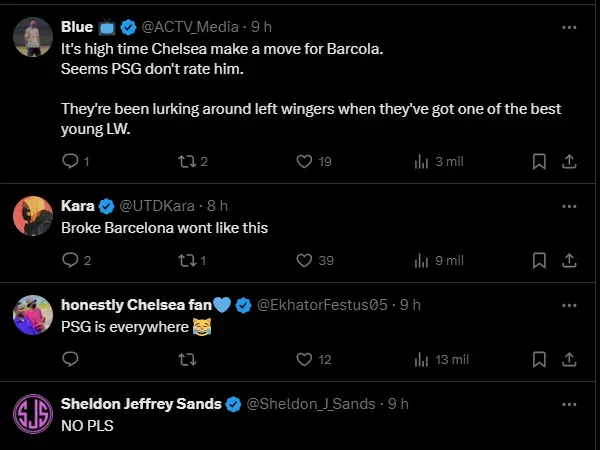Like Kara's tweet with 39 likes
The height and width of the screenshot is (450, 600).
[305, 260]
